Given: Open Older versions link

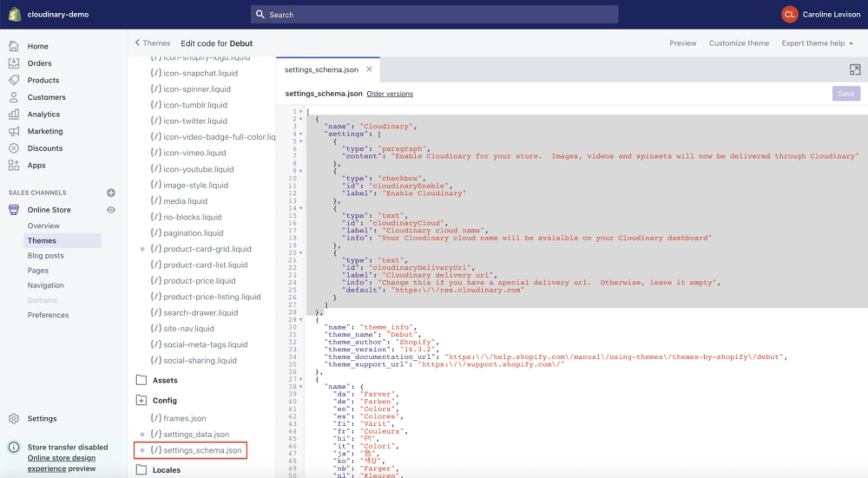Looking at the screenshot, I should 390,94.
